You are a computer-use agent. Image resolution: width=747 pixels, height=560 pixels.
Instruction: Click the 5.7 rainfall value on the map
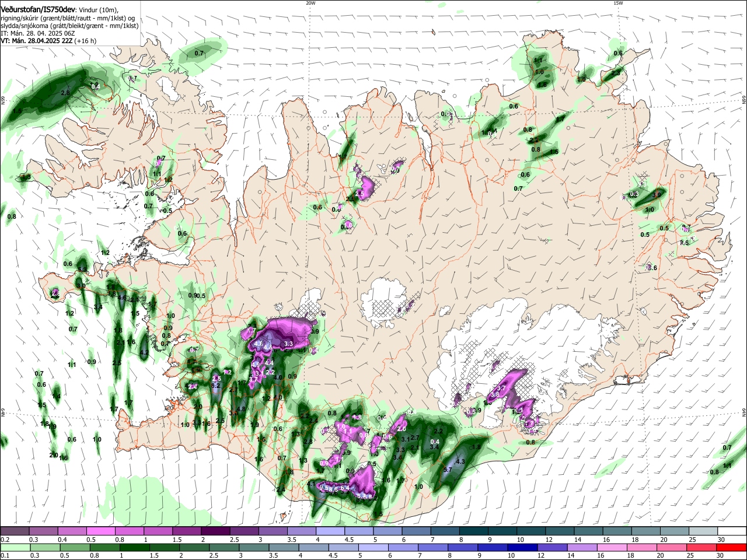[x=448, y=470]
